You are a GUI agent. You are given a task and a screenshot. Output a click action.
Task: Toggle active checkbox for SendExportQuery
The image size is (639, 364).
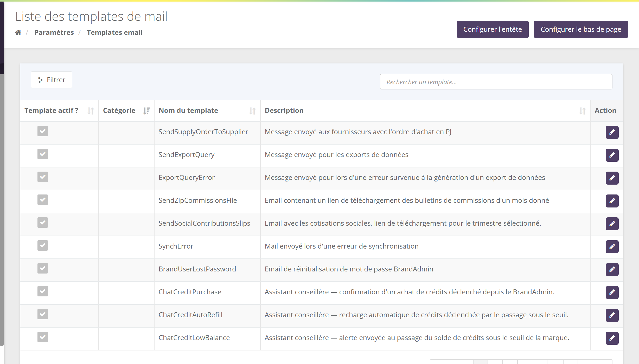pos(43,154)
